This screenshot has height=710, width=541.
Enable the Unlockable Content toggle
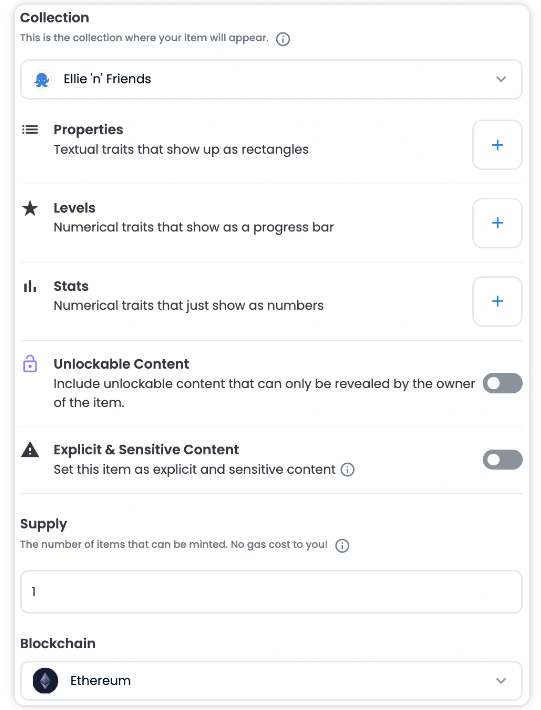point(503,383)
